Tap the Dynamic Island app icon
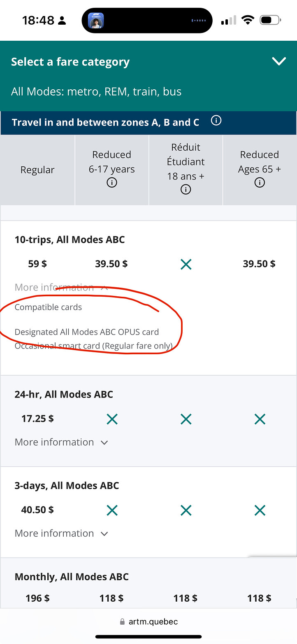Image resolution: width=297 pixels, height=644 pixels. [x=95, y=20]
